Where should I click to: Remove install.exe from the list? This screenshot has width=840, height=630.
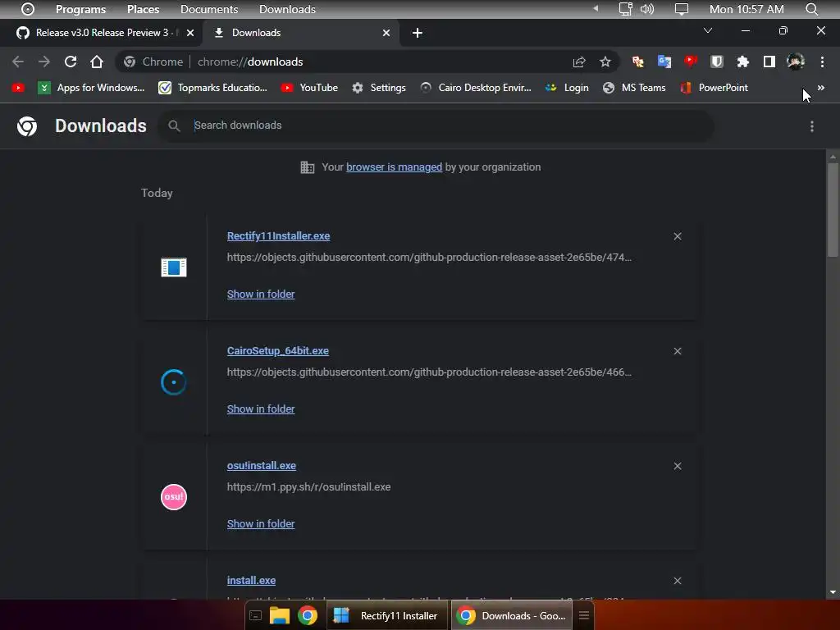(677, 581)
